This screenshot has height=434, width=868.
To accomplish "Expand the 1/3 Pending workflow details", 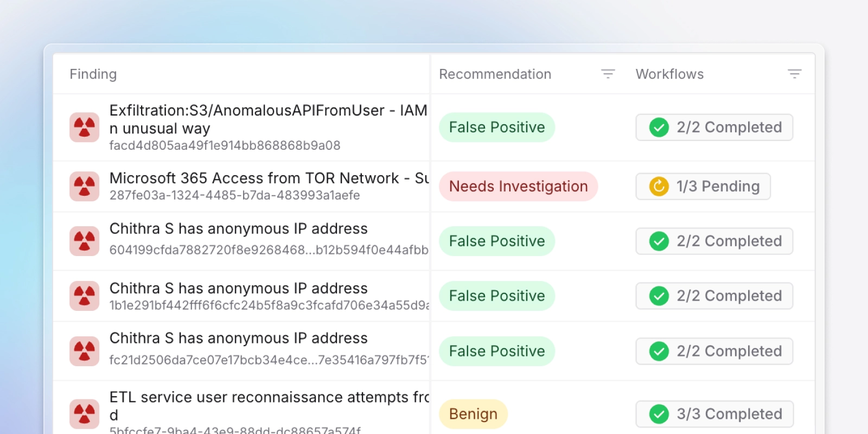I will click(x=703, y=186).
